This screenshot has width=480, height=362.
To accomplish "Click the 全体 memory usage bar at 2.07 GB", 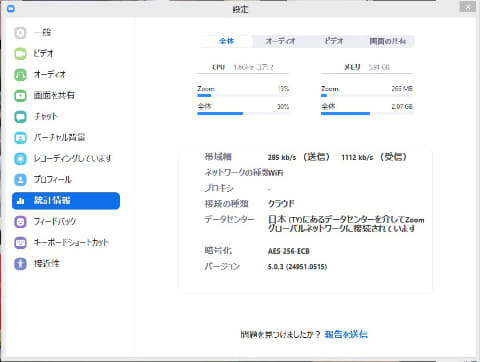I will pyautogui.click(x=367, y=114).
